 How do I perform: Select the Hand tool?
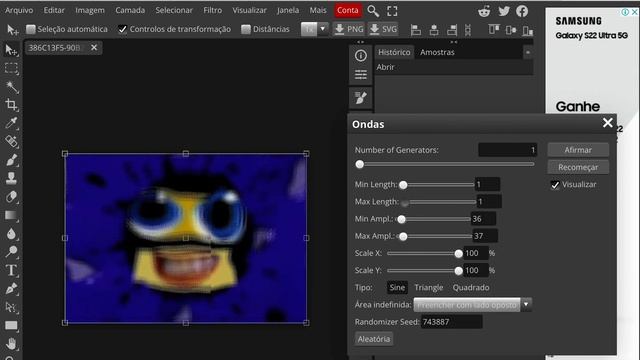(x=11, y=344)
